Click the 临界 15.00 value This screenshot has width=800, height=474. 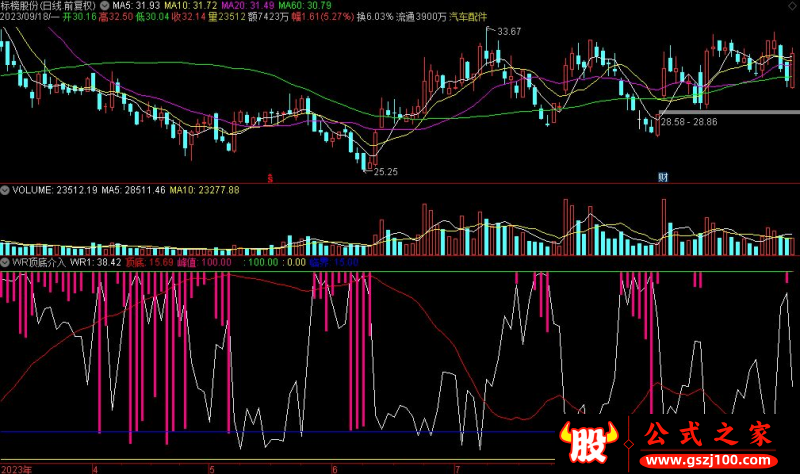[334, 262]
